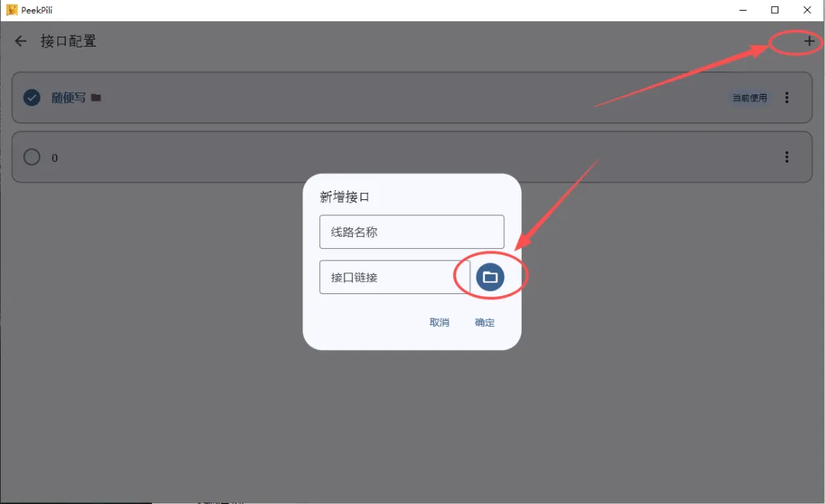The image size is (825, 504).
Task: Click the 当前使用 badge
Action: 750,98
